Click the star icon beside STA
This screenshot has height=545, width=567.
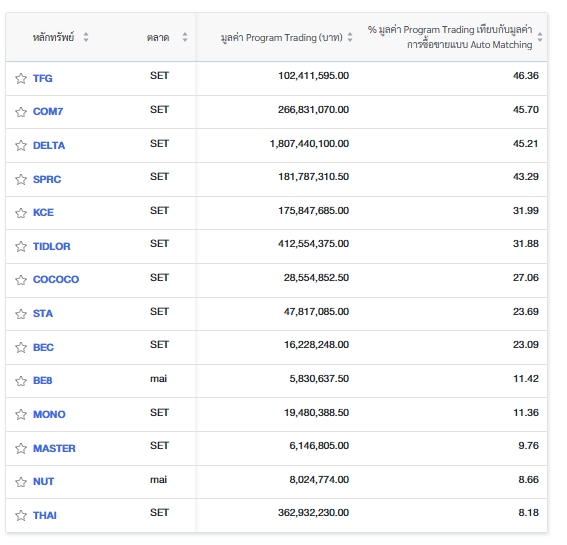[x=21, y=314]
